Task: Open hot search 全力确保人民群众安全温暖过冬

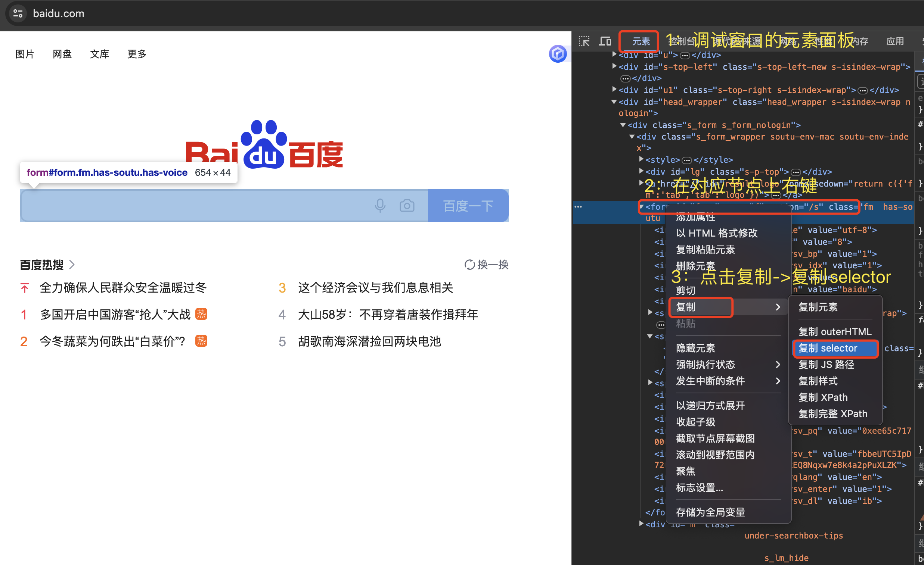Action: [x=123, y=288]
